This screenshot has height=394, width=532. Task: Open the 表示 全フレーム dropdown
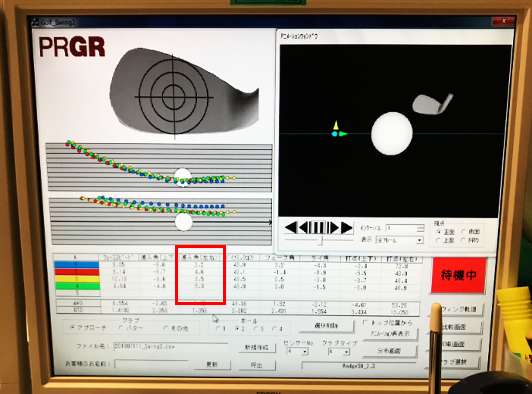420,240
